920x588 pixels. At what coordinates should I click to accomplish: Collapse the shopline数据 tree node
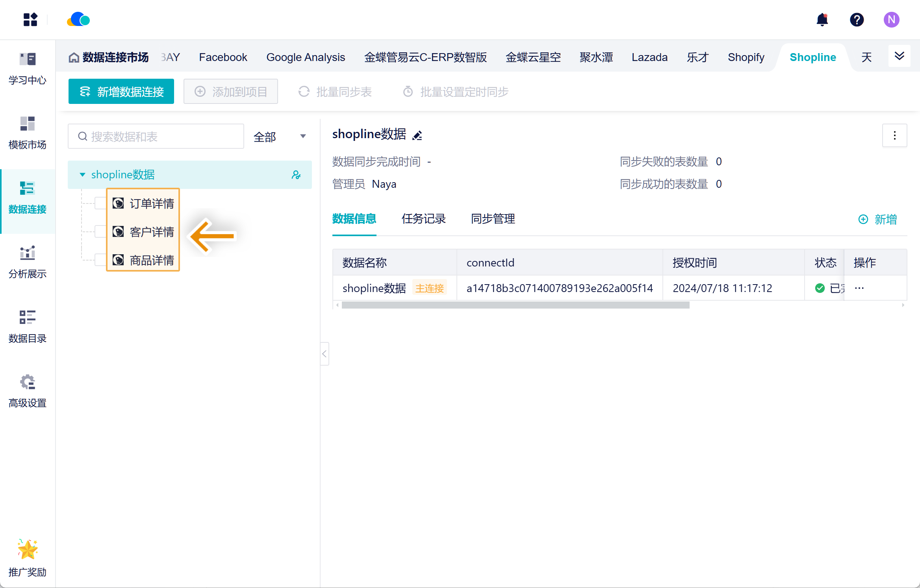click(x=82, y=175)
